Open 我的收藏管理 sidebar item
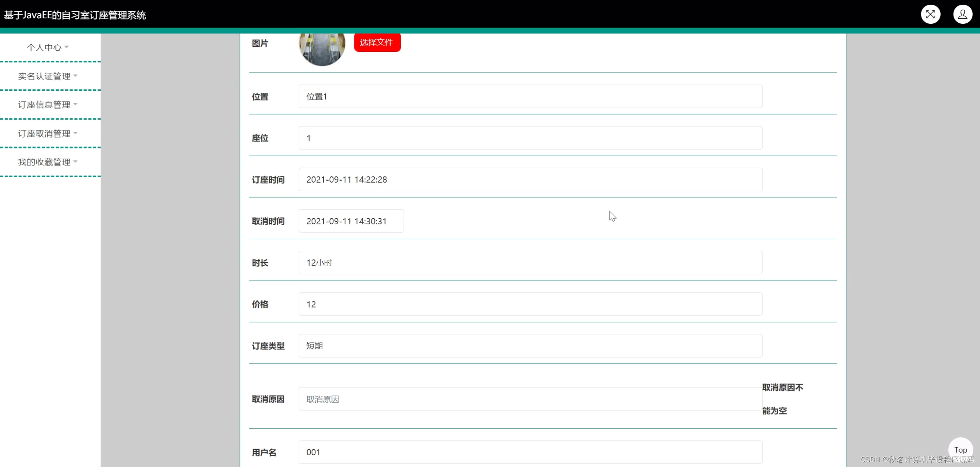This screenshot has height=467, width=980. (x=48, y=162)
